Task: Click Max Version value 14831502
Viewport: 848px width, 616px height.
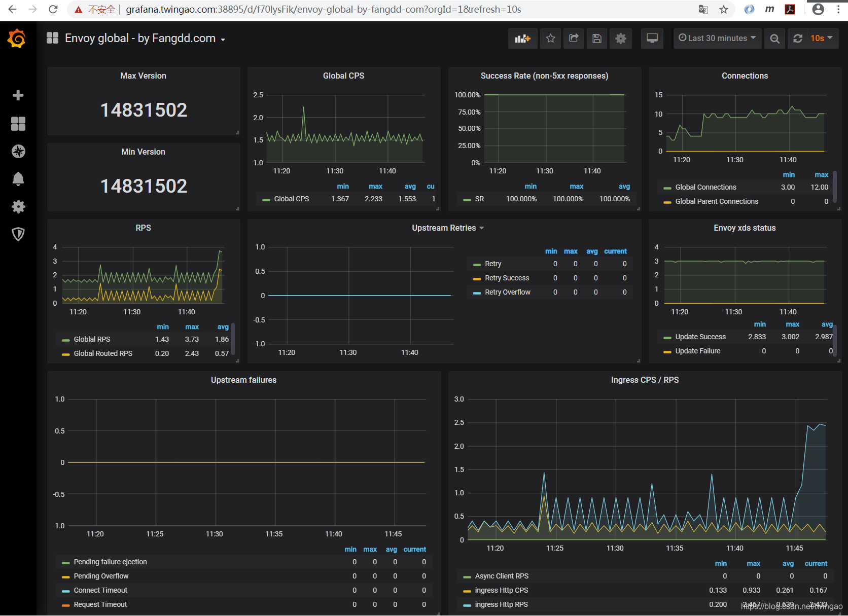Action: (144, 110)
